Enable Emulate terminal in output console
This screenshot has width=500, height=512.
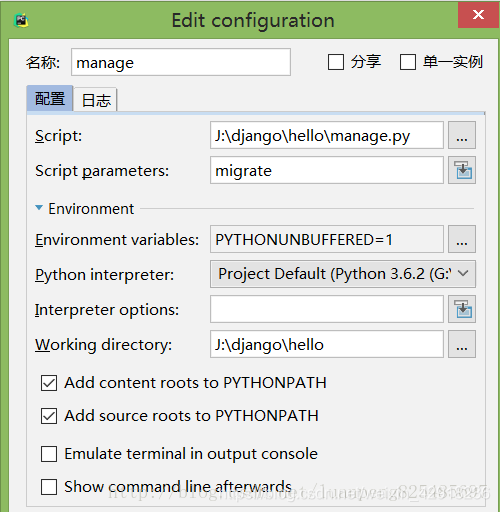tap(49, 454)
